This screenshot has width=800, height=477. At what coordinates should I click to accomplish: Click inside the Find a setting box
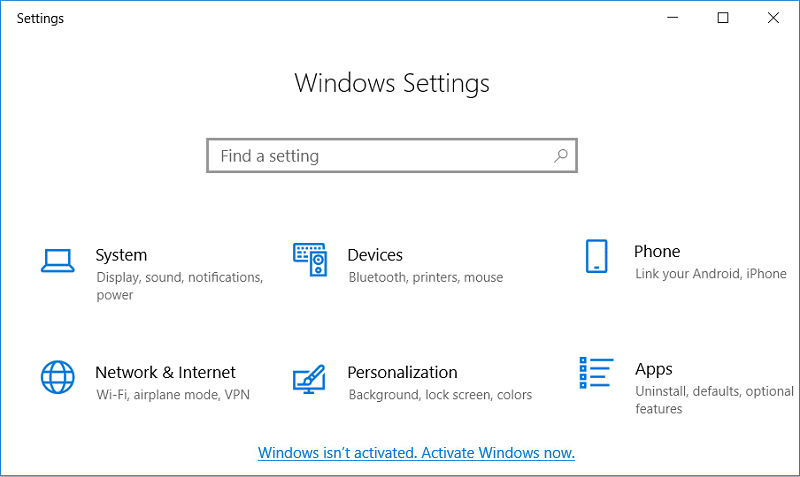click(380, 156)
